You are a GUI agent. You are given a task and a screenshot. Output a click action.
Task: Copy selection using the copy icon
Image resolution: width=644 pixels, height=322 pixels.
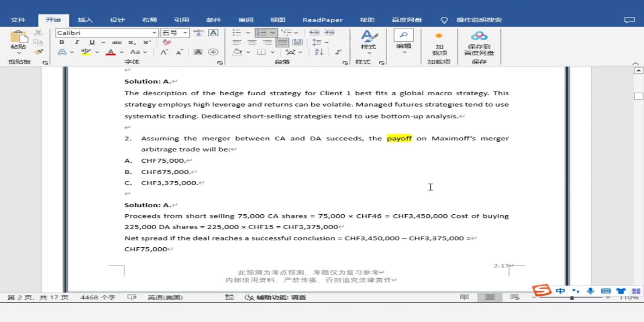click(x=38, y=42)
